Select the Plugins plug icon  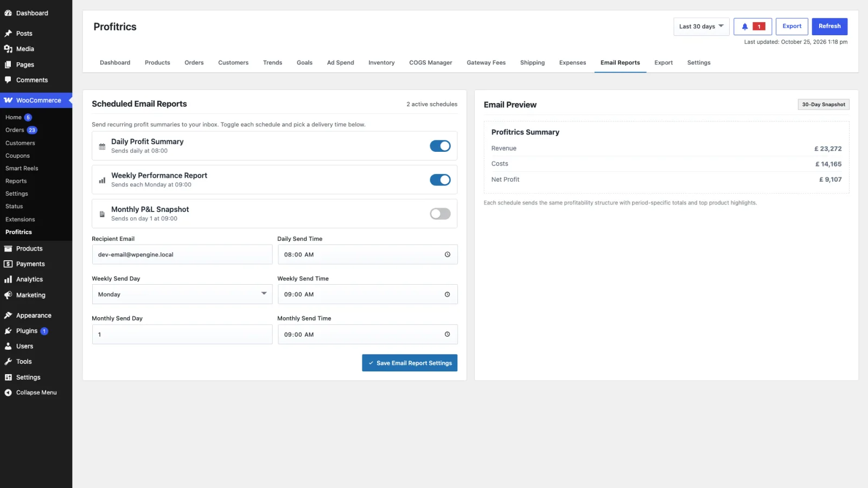[8, 331]
